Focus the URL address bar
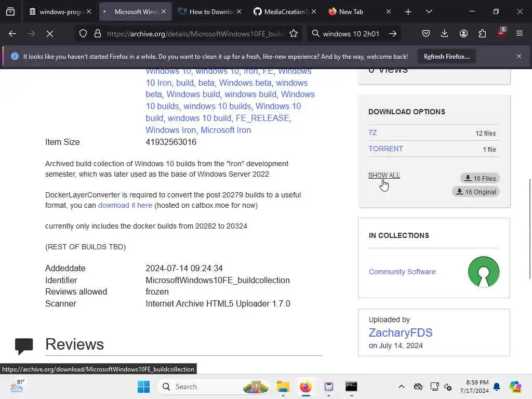 [194, 34]
